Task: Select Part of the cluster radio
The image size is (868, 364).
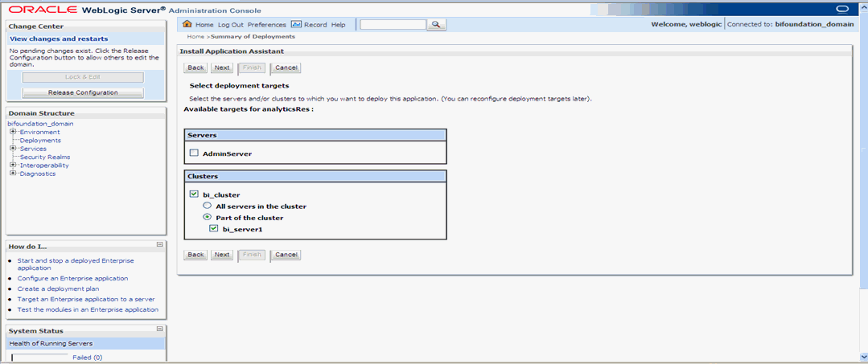Action: pyautogui.click(x=207, y=217)
